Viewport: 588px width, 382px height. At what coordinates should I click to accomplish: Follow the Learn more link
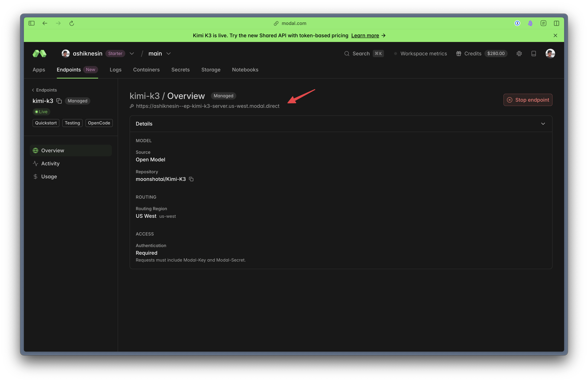[365, 35]
